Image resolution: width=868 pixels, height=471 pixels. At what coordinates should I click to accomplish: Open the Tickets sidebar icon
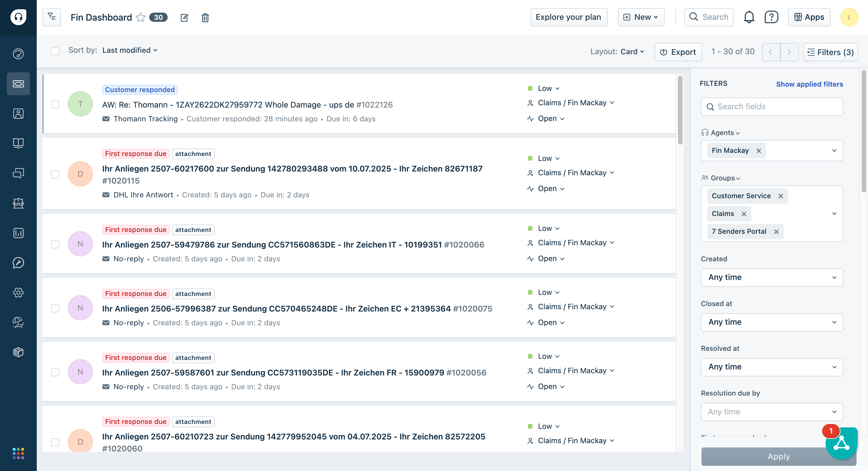coord(18,83)
